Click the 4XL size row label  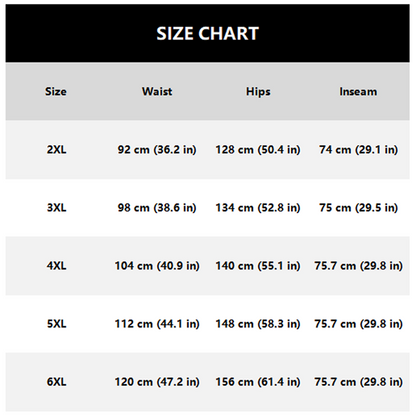click(56, 266)
